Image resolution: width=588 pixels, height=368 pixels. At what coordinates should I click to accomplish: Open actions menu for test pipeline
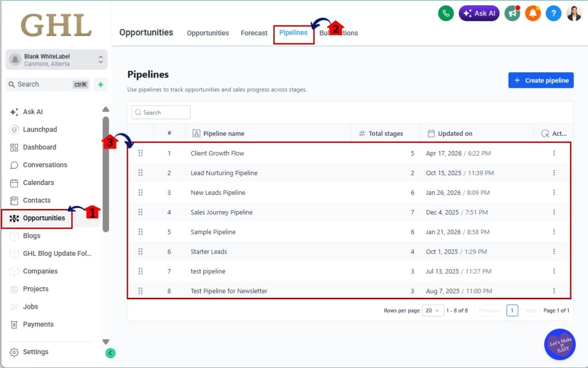pyautogui.click(x=554, y=271)
